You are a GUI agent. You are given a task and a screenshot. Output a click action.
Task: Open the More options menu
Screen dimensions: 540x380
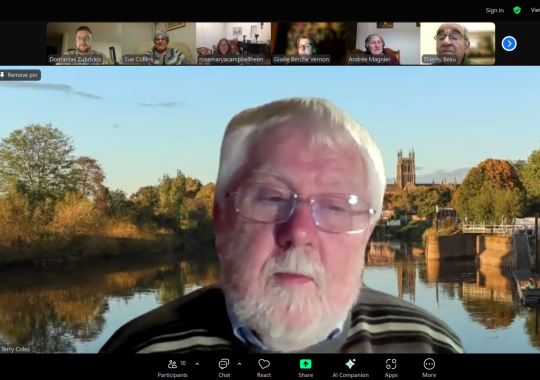point(429,368)
